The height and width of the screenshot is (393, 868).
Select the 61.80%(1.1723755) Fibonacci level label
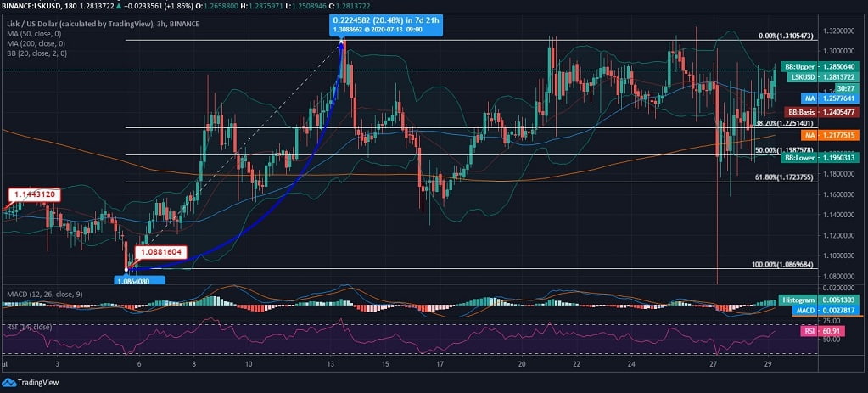point(784,177)
